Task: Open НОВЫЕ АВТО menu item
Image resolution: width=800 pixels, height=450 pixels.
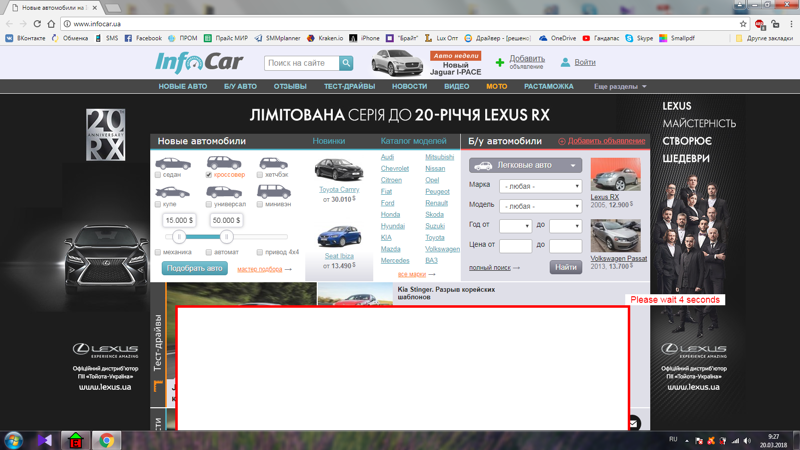Action: tap(183, 87)
